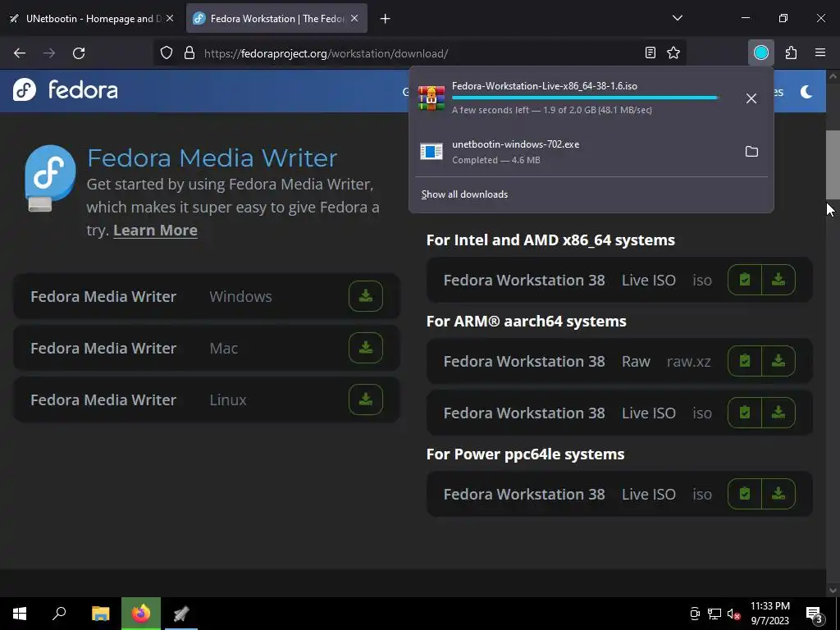Image resolution: width=840 pixels, height=630 pixels.
Task: Verify checksum for aarch64 Live ISO
Action: point(745,413)
